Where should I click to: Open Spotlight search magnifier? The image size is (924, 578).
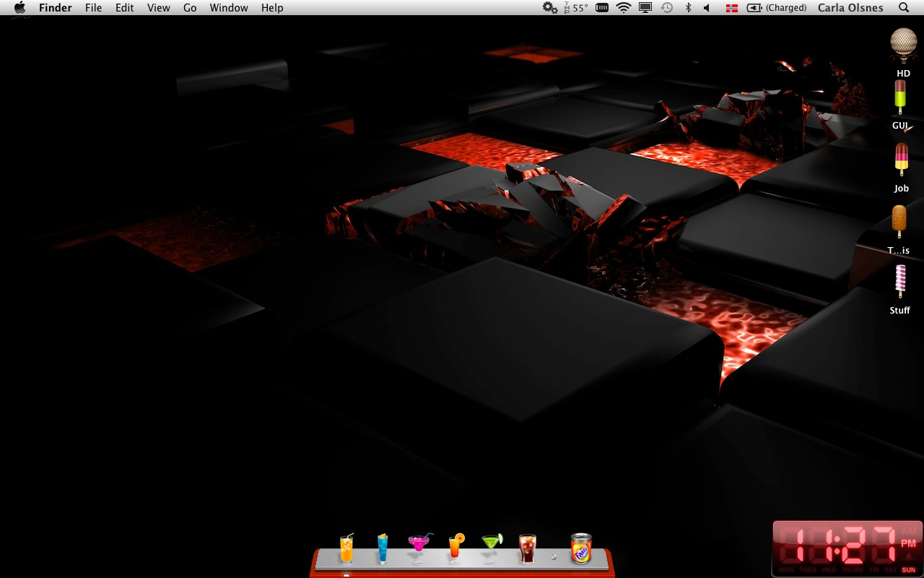point(904,8)
